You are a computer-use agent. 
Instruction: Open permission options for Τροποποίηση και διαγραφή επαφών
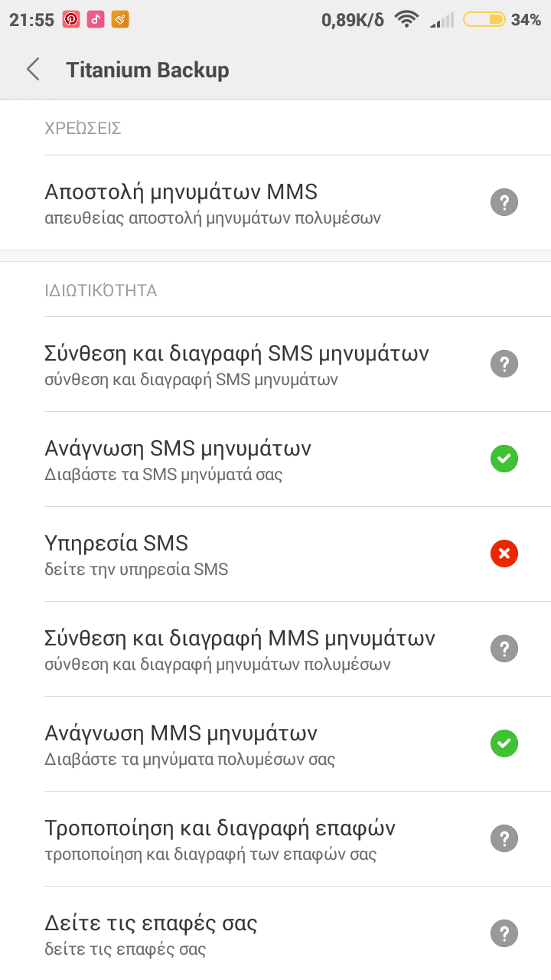click(x=504, y=838)
